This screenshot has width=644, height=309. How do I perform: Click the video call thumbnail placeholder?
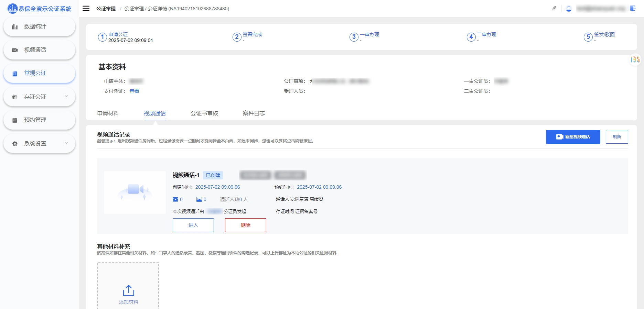[x=135, y=192]
